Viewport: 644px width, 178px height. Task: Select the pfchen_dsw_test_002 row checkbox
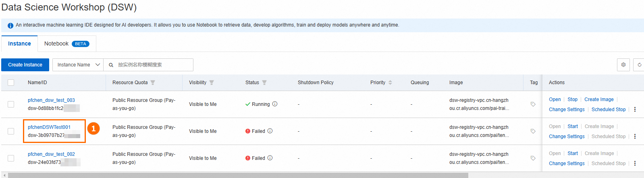(x=11, y=158)
